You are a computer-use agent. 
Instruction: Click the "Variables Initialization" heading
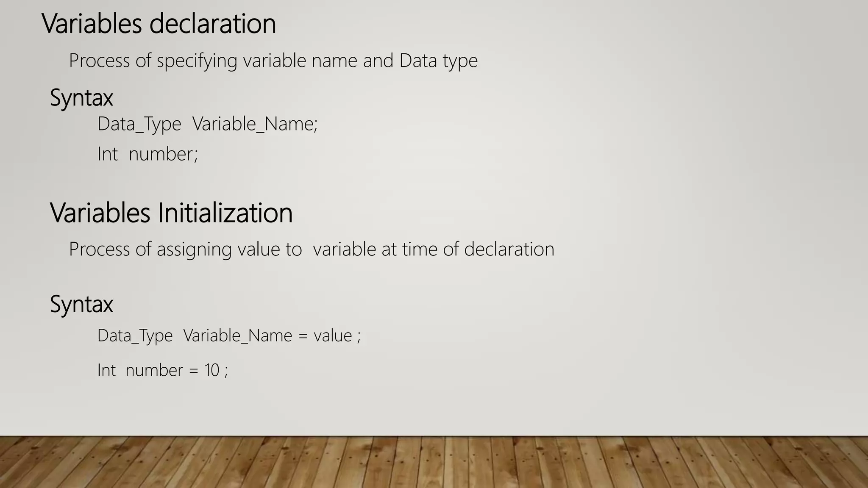click(x=171, y=213)
